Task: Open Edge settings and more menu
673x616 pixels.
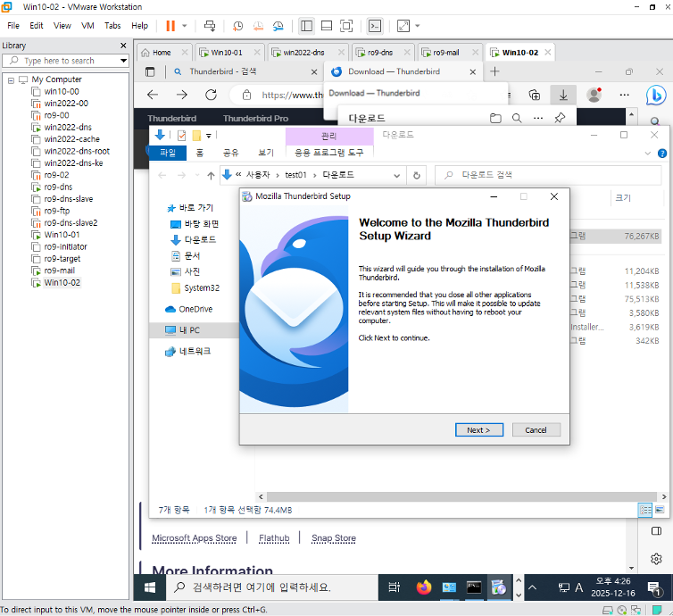Action: pyautogui.click(x=625, y=95)
